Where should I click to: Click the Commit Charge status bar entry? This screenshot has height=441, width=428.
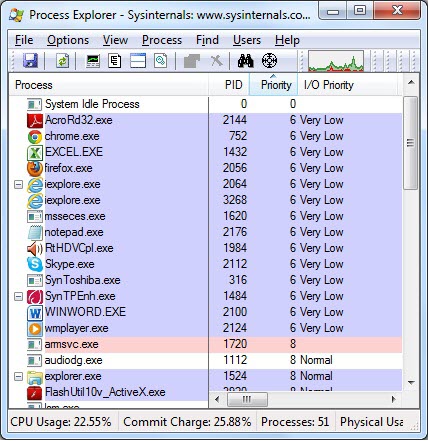pyautogui.click(x=187, y=422)
